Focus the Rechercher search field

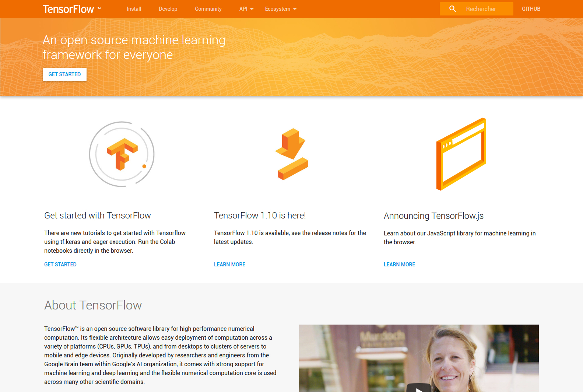pyautogui.click(x=477, y=9)
